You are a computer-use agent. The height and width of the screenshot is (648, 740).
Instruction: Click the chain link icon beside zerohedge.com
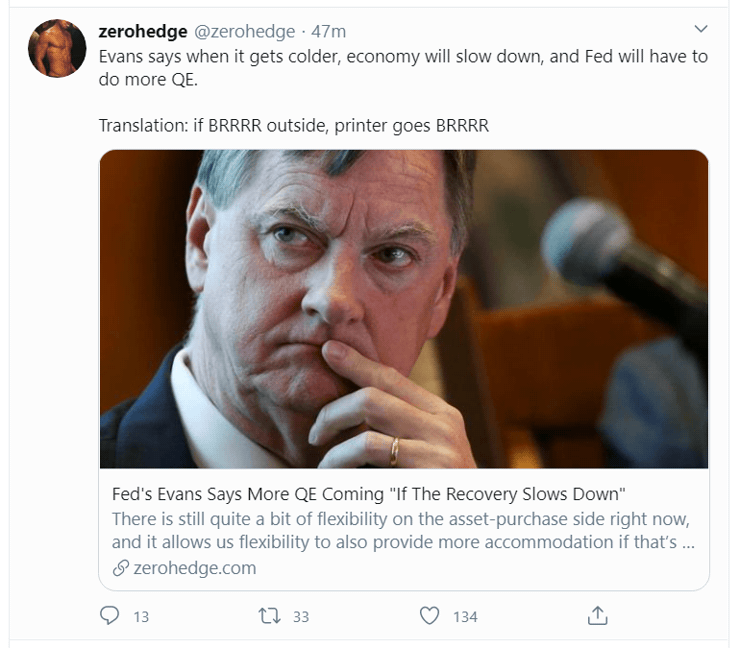(121, 568)
